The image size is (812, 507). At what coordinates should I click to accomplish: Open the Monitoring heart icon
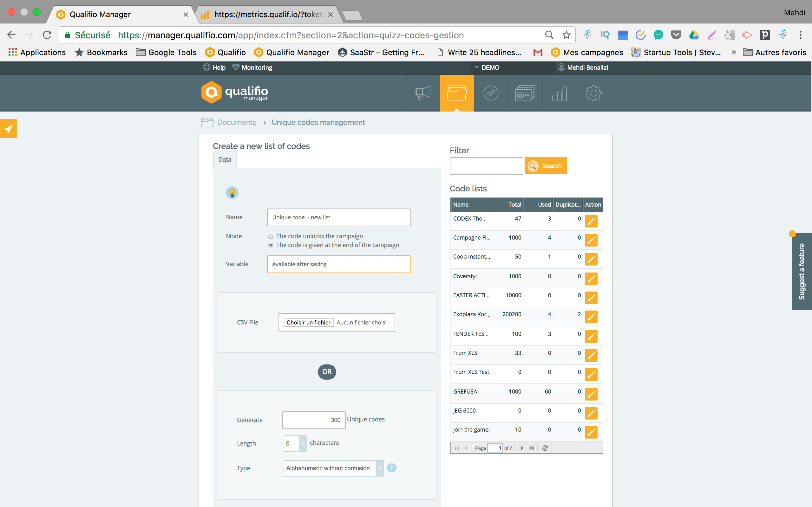(x=236, y=67)
